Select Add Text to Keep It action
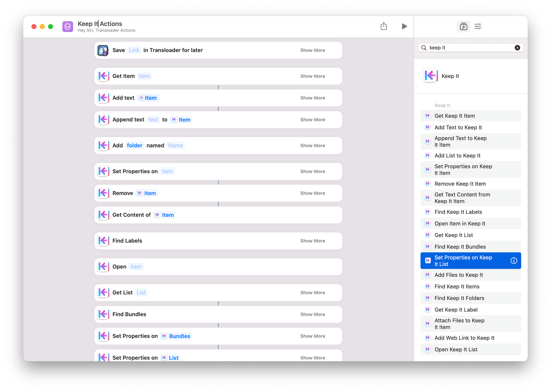551x392 pixels. [x=471, y=127]
